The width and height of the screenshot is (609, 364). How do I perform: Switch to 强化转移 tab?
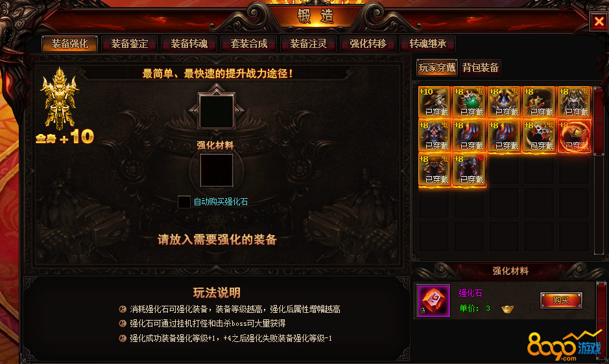pyautogui.click(x=368, y=44)
